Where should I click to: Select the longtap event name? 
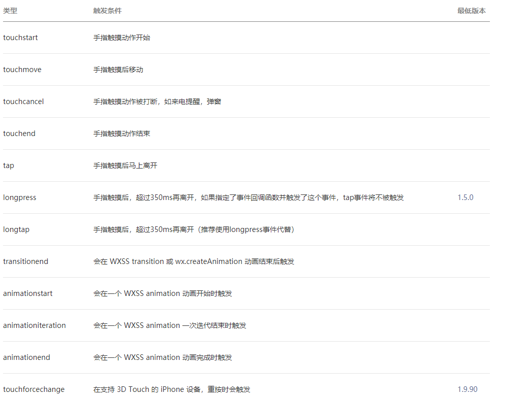[16, 229]
